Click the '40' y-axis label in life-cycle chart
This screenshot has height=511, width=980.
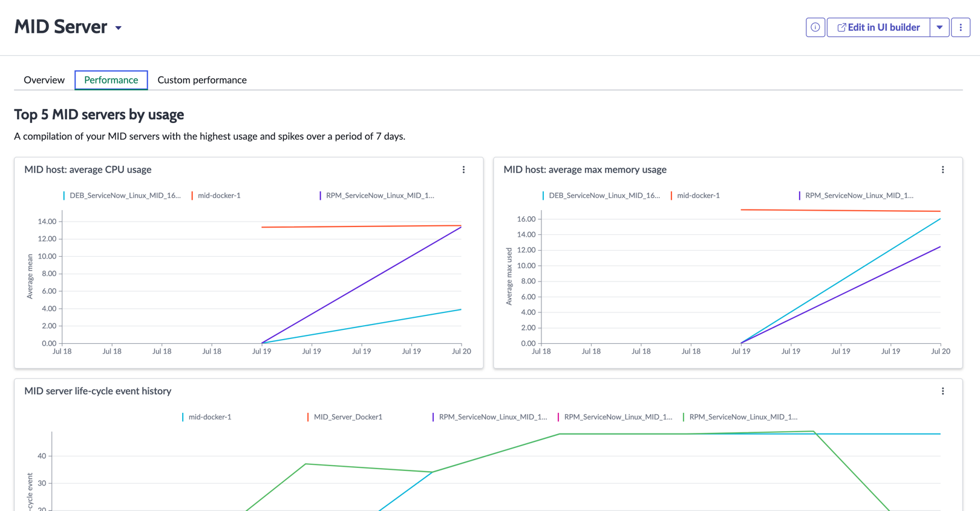[42, 456]
